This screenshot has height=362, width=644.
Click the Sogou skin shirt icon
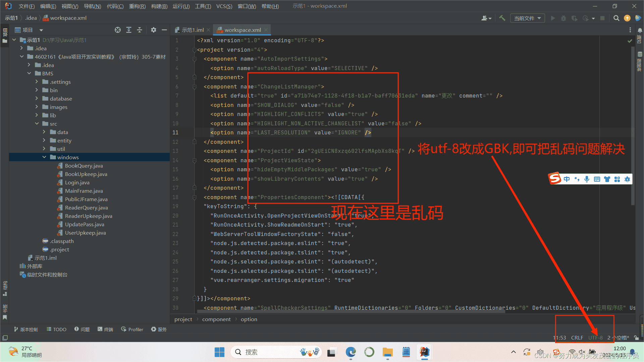pyautogui.click(x=607, y=179)
